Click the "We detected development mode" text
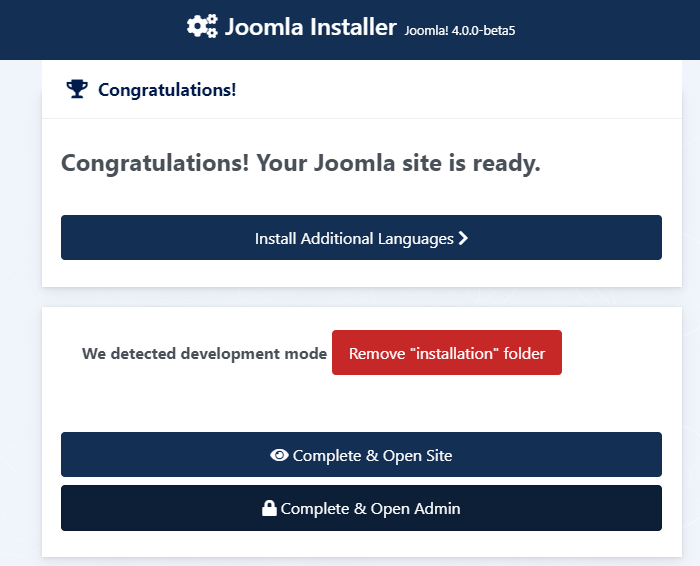The width and height of the screenshot is (700, 566). tap(204, 354)
